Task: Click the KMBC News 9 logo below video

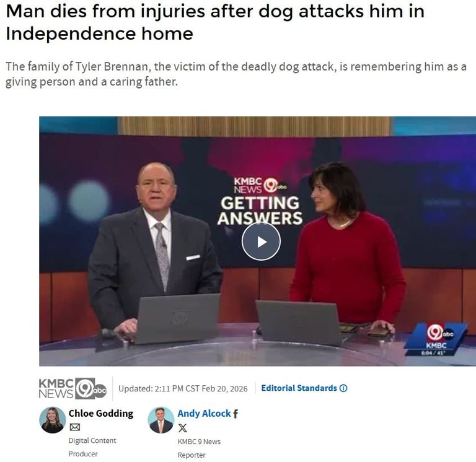Action: (73, 388)
